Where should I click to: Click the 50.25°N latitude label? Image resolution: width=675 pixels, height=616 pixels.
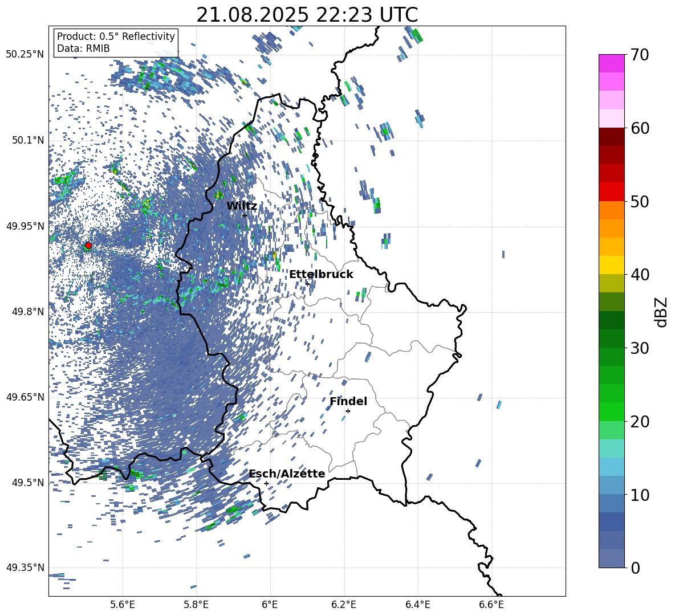[25, 55]
